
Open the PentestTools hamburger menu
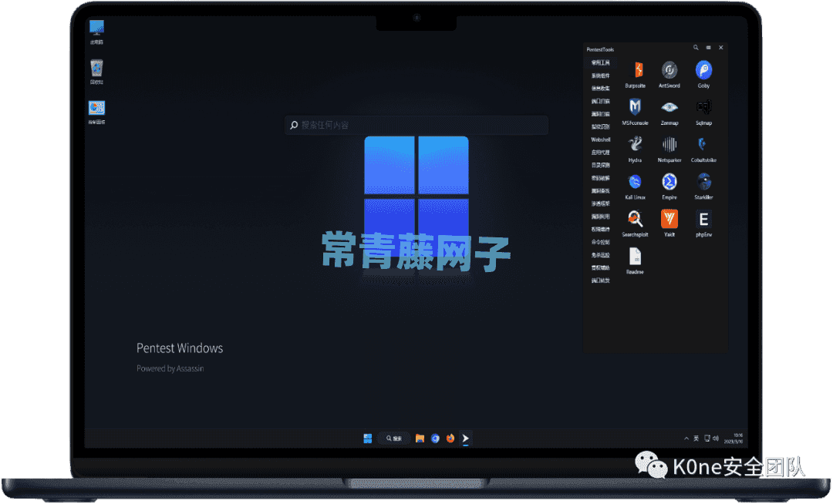pyautogui.click(x=708, y=49)
